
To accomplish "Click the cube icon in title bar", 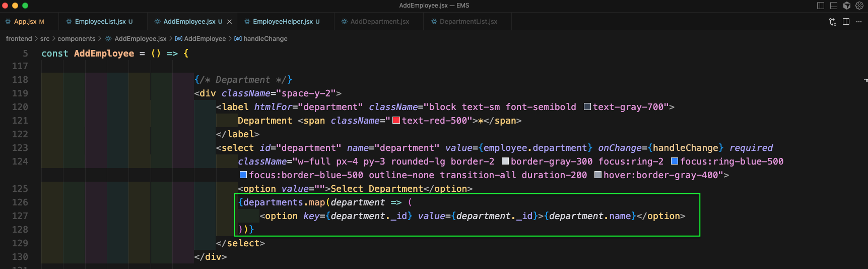I will (847, 6).
